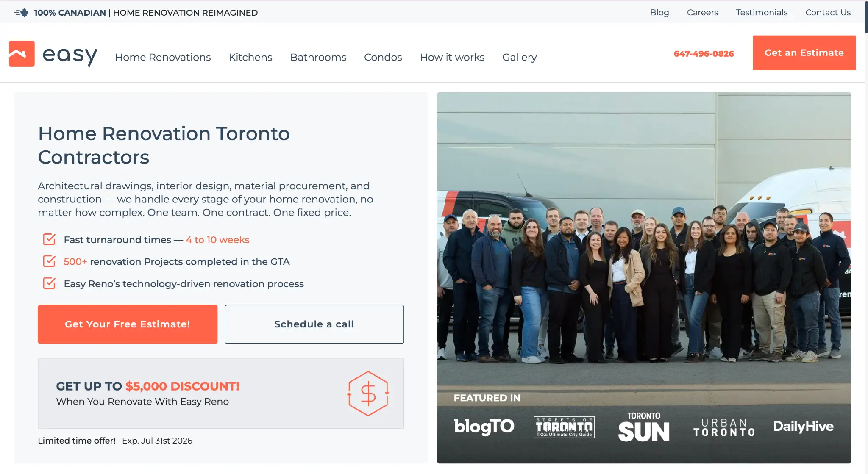Viewport: 868px width, 474px height.
Task: Open the Home Renovations menu
Action: click(x=163, y=57)
